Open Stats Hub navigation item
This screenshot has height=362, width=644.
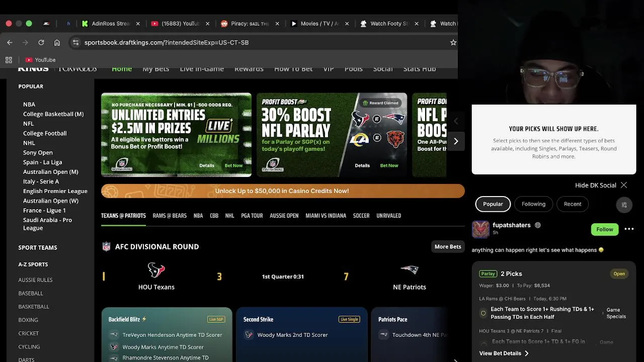[420, 69]
